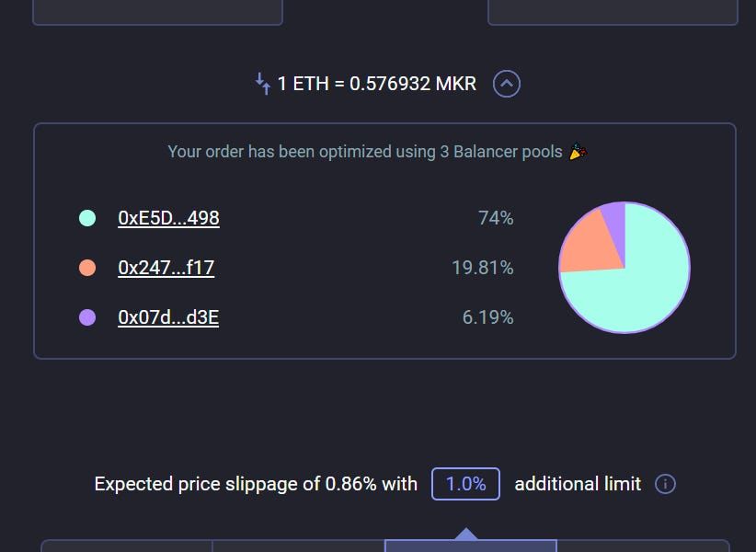Select the orange slice of the pie chart
Screen dimensions: 756x552
584,248
